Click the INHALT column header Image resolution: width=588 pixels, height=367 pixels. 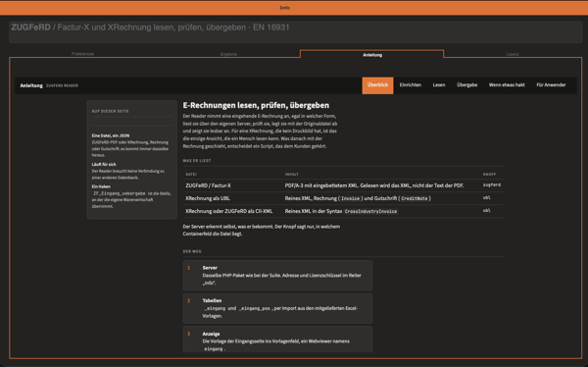pos(292,175)
